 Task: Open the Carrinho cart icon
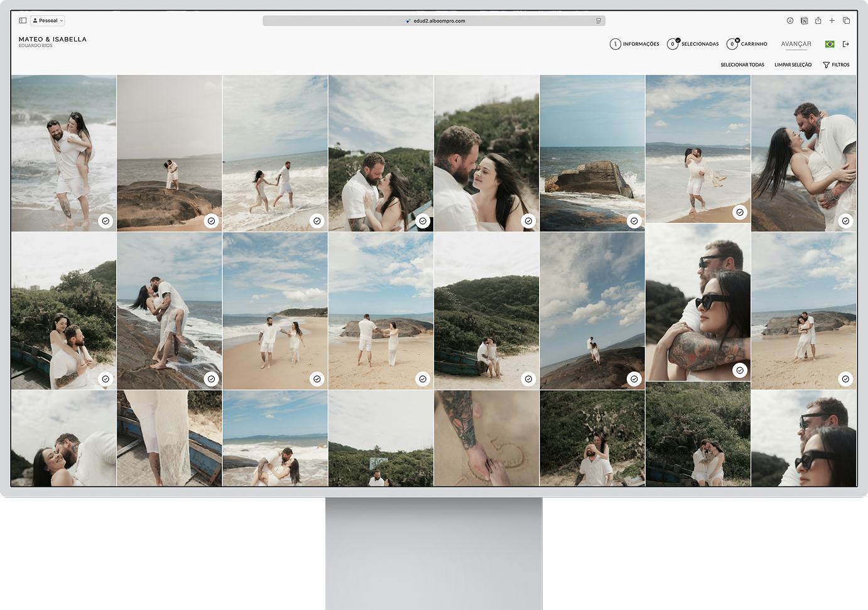(732, 44)
